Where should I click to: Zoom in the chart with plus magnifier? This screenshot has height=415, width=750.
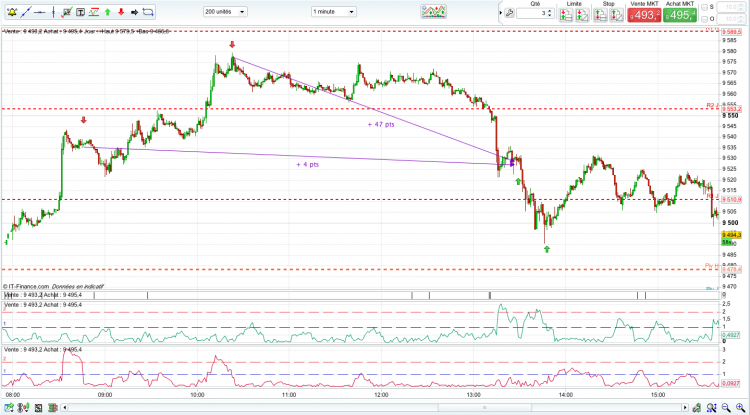(x=741, y=408)
